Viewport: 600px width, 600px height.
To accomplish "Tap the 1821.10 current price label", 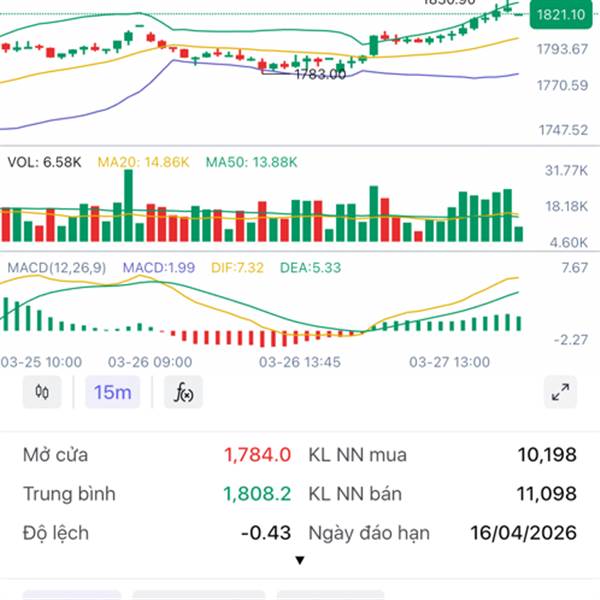I will pos(561,15).
